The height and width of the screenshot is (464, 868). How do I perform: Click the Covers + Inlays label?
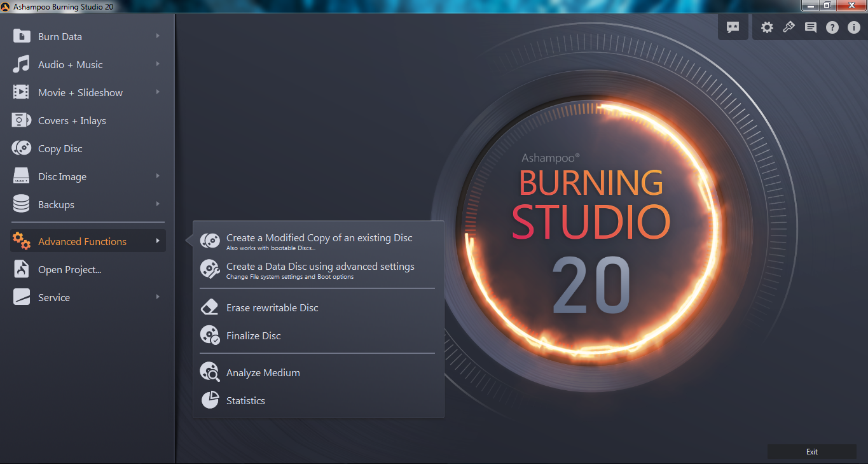coord(72,120)
